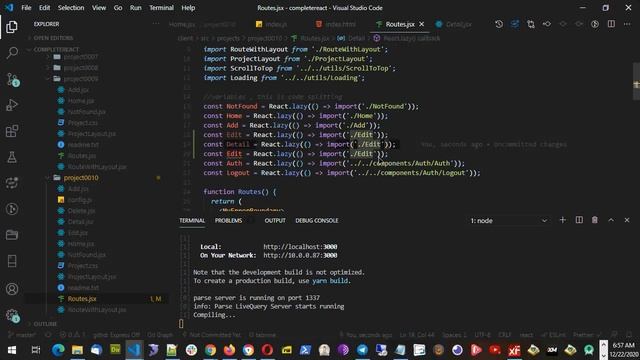Viewport: 640px width, 360px height.
Task: Open the Help menu
Action: click(x=188, y=8)
